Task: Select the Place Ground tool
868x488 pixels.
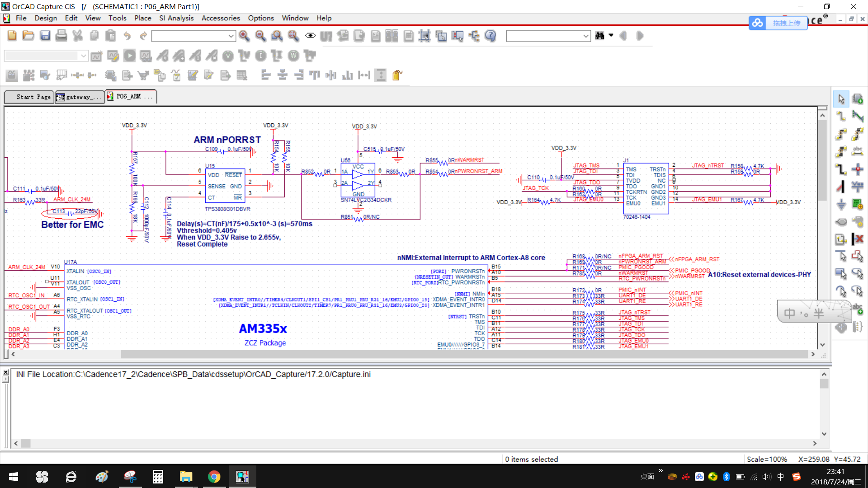Action: point(841,205)
